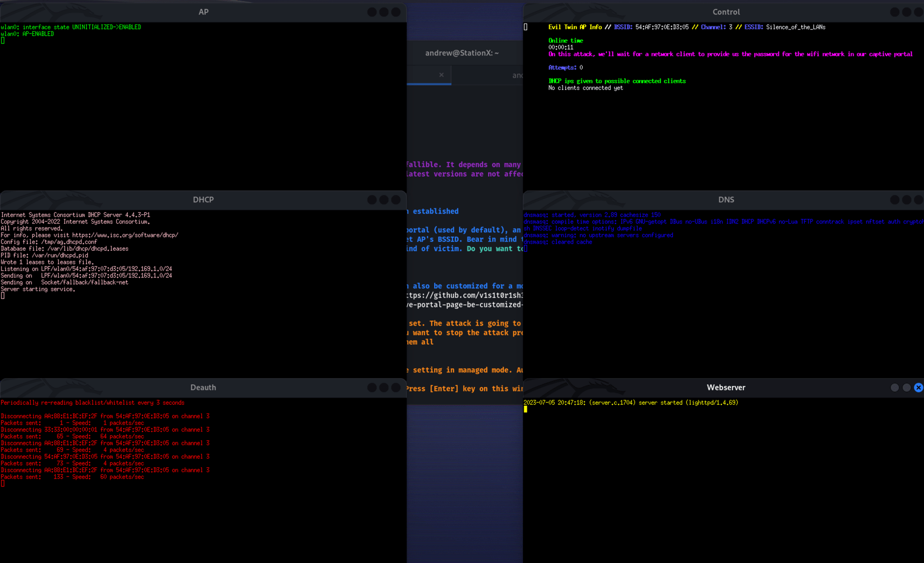Close the terminal tab using its X
The image size is (924, 563).
[x=441, y=75]
